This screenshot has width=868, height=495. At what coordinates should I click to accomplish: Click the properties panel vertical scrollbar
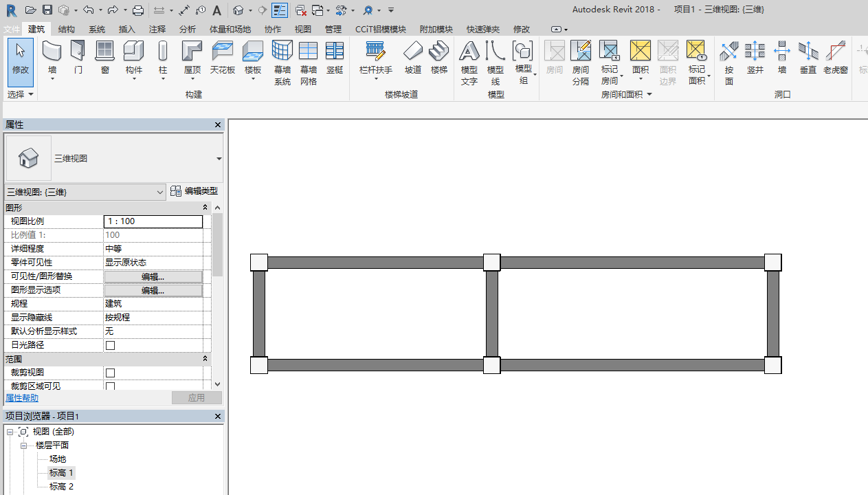pos(217,244)
